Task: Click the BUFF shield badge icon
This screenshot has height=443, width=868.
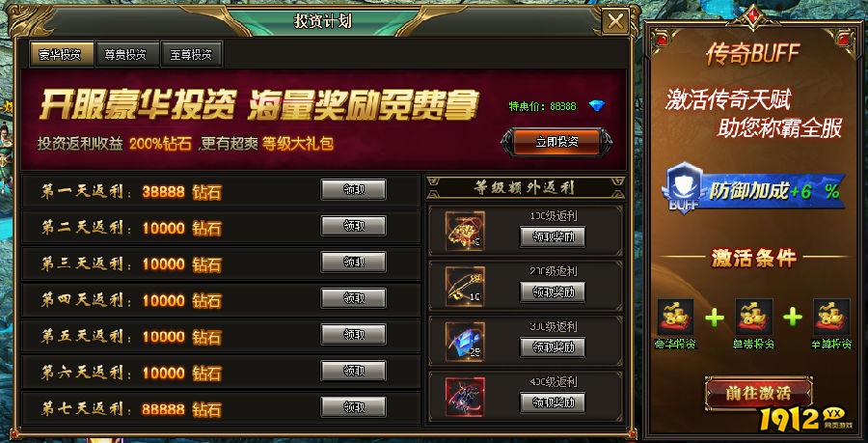Action: [x=684, y=188]
